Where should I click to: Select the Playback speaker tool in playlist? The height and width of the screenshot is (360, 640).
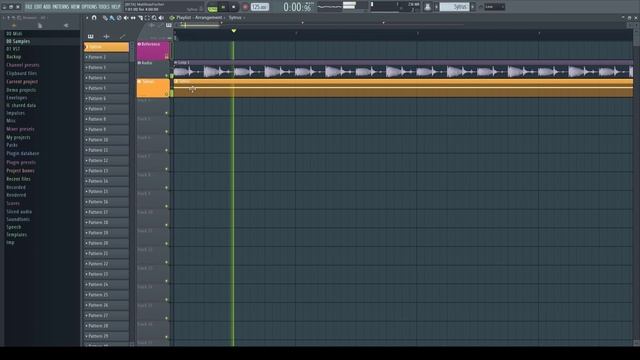tap(161, 18)
